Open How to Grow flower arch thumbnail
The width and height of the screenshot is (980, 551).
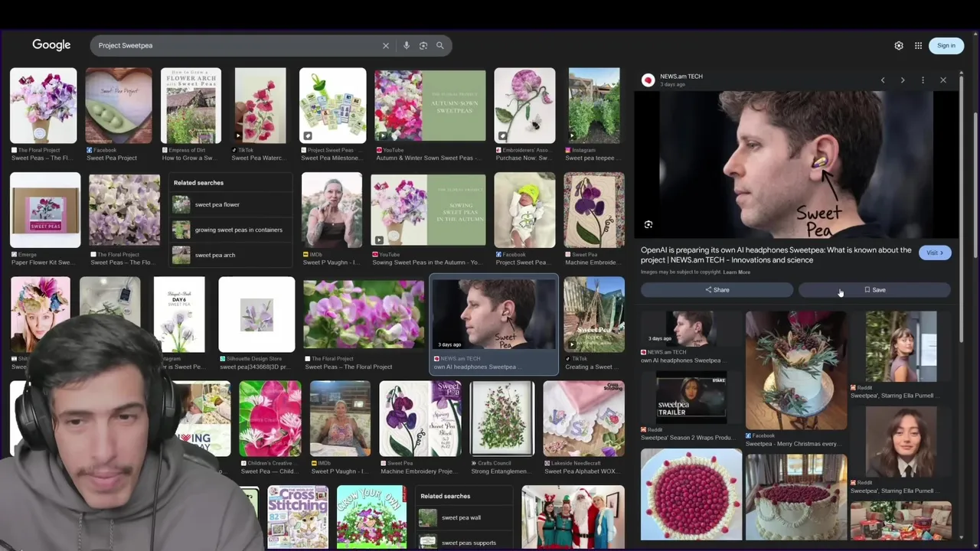click(191, 106)
